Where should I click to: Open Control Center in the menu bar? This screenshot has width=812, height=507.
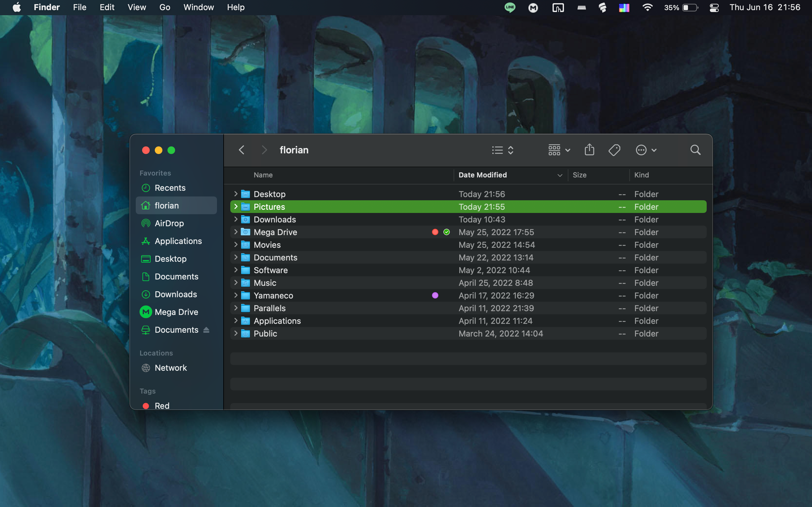point(714,7)
